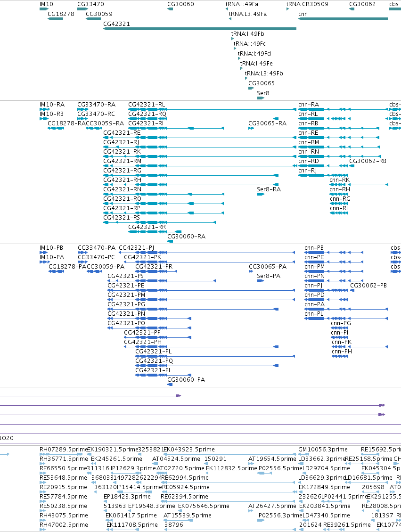Select the CG33470 gene feature
Viewport: 401px width, 532px height.
[83, 9]
